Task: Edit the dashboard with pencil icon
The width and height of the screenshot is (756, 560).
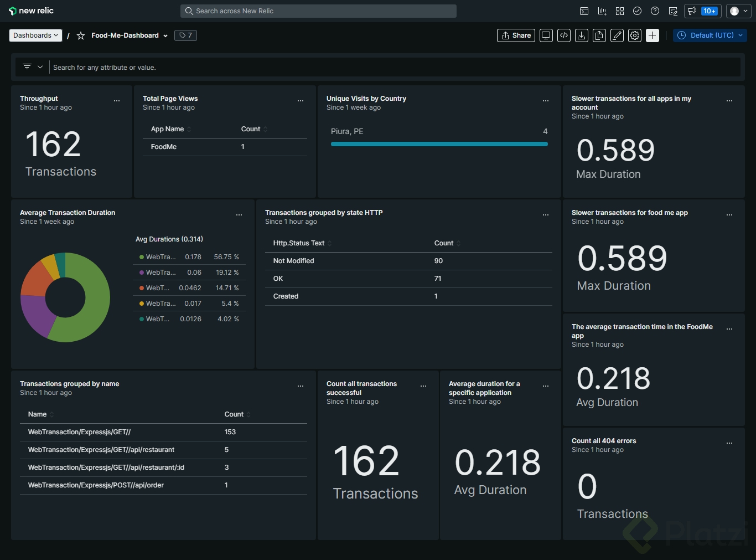Action: [x=617, y=35]
